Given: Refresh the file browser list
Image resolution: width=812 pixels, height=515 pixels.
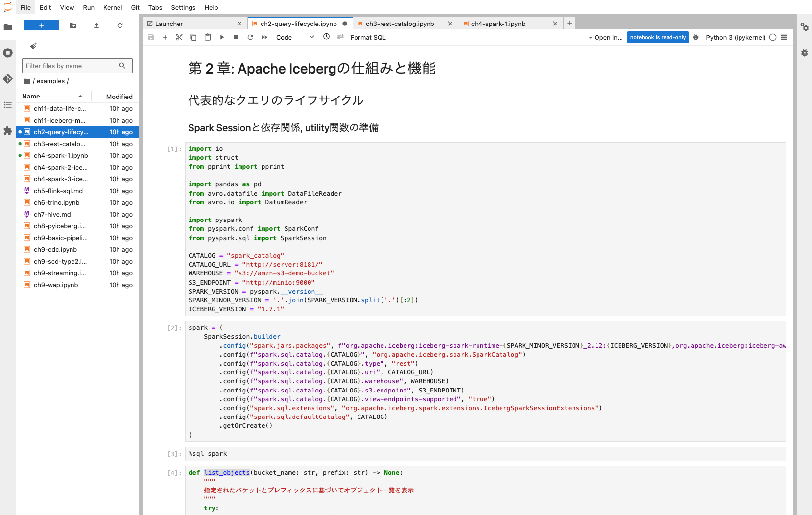Looking at the screenshot, I should coord(120,25).
